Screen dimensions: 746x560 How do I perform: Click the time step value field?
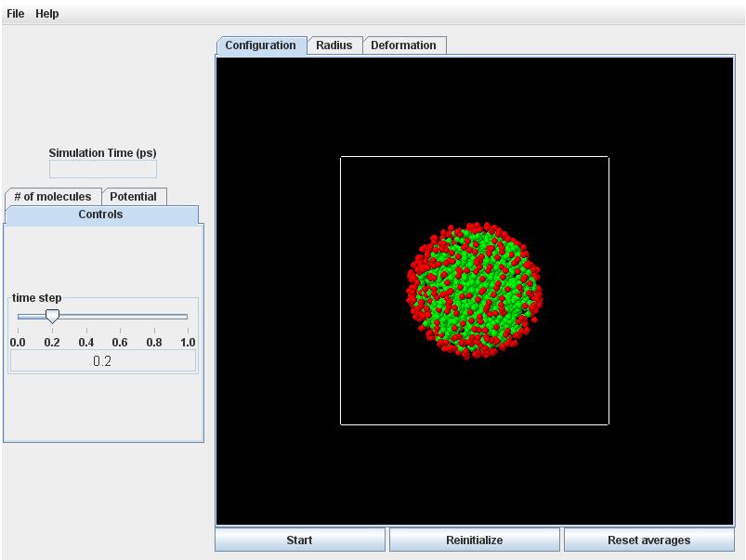pyautogui.click(x=102, y=361)
